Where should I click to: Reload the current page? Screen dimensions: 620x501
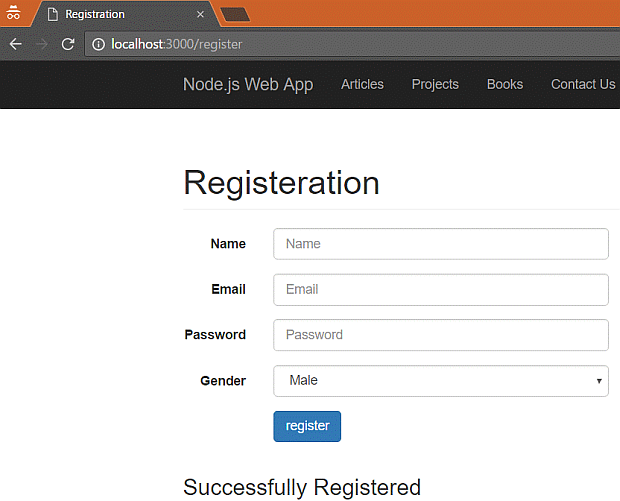[x=68, y=44]
